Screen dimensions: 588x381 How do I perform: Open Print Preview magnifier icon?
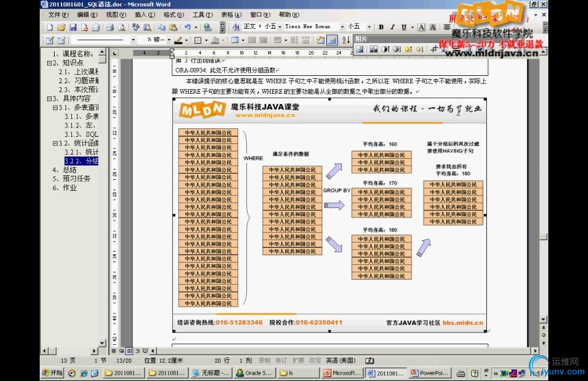click(121, 27)
